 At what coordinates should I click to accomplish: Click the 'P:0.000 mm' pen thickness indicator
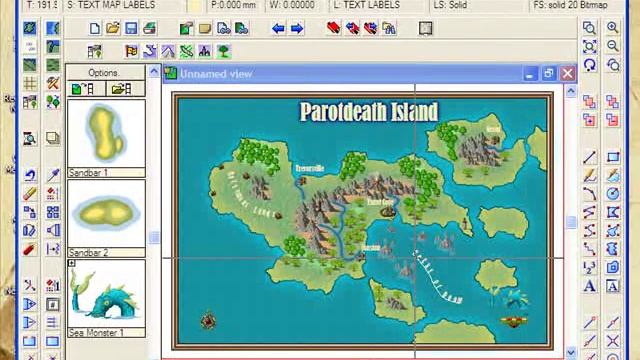point(234,5)
